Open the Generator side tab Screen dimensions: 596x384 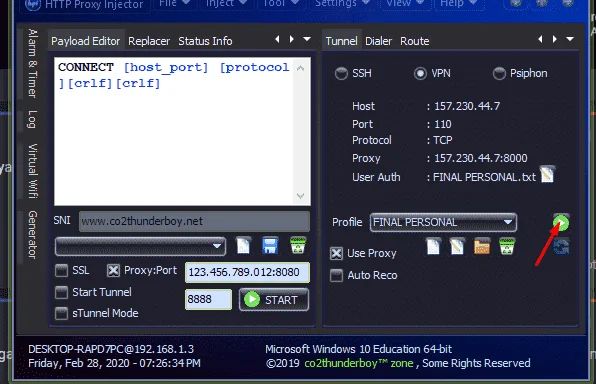click(x=33, y=235)
